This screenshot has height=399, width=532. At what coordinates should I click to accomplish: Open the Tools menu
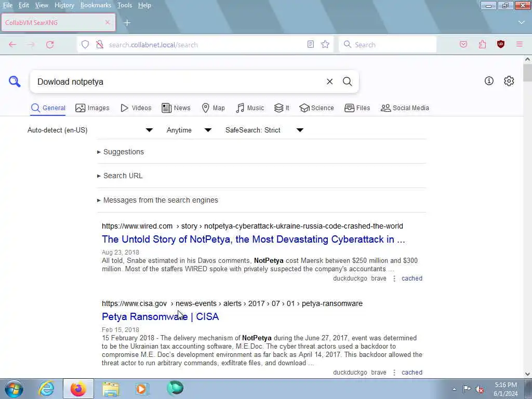tap(125, 5)
